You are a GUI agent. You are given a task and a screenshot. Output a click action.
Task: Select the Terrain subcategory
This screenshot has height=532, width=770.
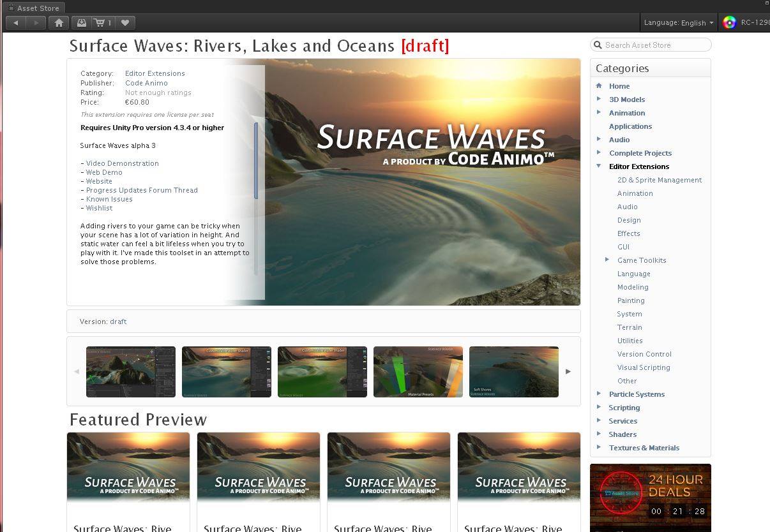(x=630, y=327)
